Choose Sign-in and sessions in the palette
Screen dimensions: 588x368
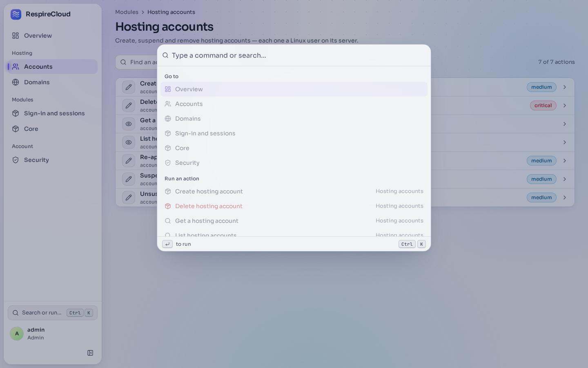[x=294, y=133]
